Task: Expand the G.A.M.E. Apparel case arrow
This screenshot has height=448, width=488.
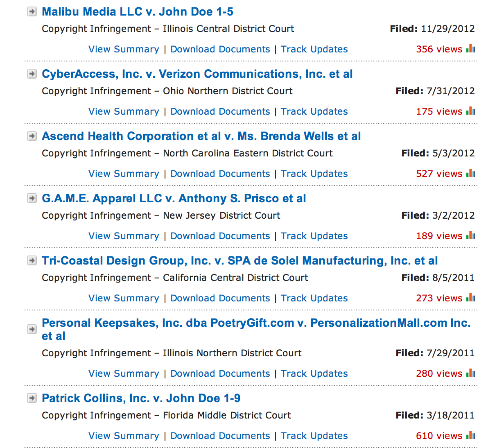Action: [32, 199]
